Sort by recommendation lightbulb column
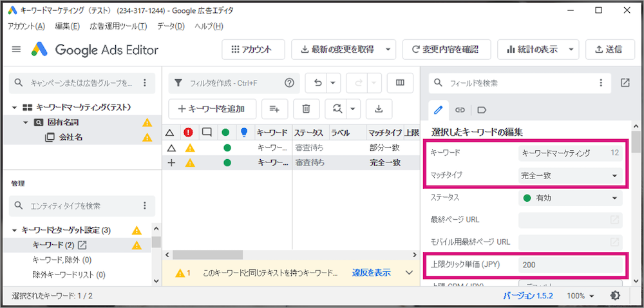Viewport: 644px width, 308px height. [244, 133]
